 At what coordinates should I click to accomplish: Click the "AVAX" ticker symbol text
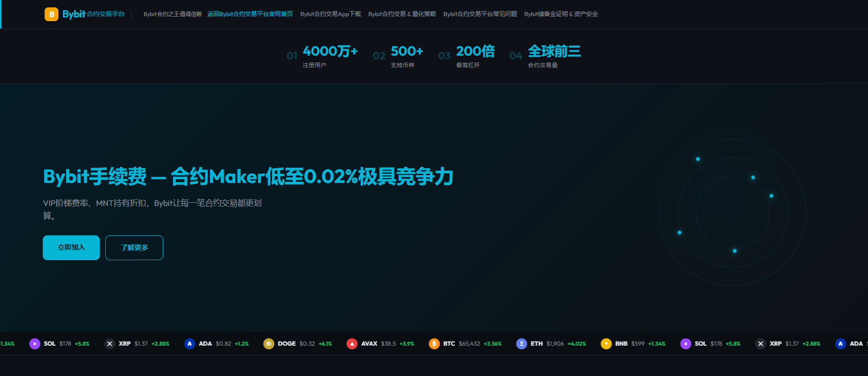pos(369,344)
